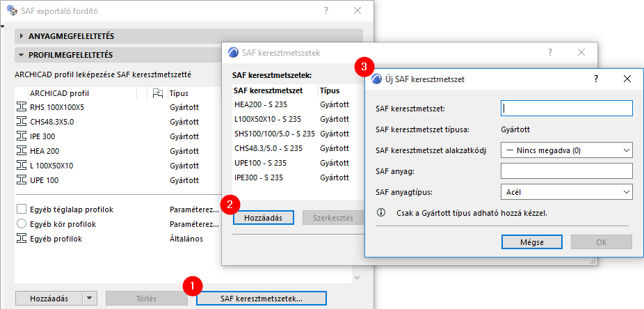Click the info icon in the new cross-section dialog
644x309 pixels.
tap(380, 212)
